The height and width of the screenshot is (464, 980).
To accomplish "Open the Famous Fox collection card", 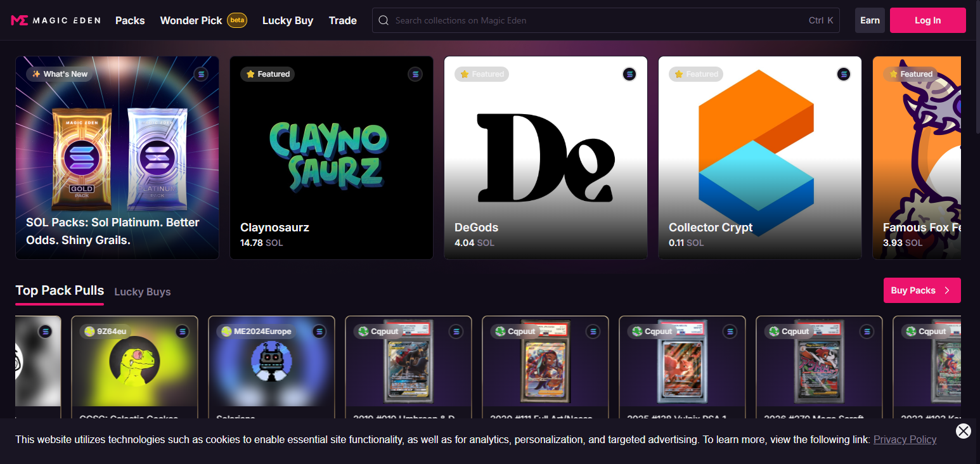I will point(917,158).
